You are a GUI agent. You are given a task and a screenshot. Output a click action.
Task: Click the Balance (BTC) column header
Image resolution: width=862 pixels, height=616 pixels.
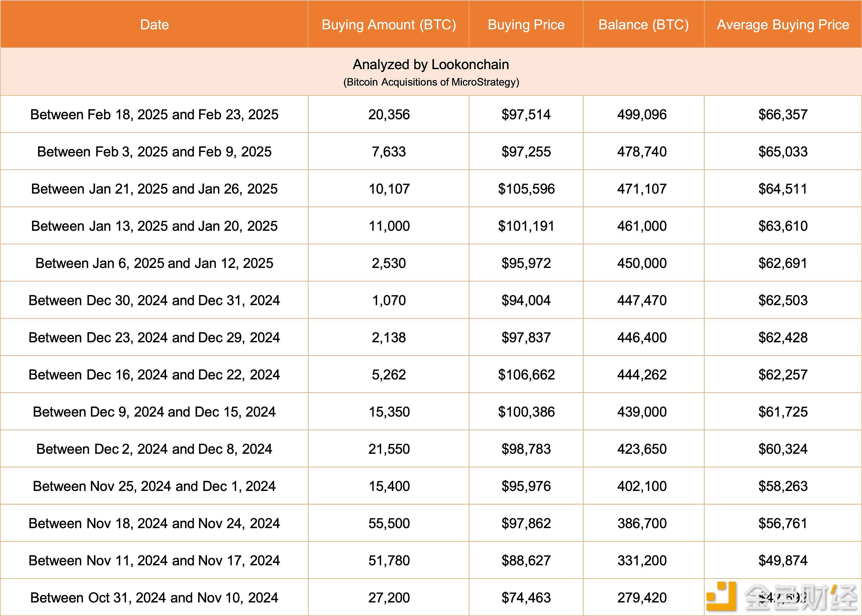pyautogui.click(x=643, y=24)
